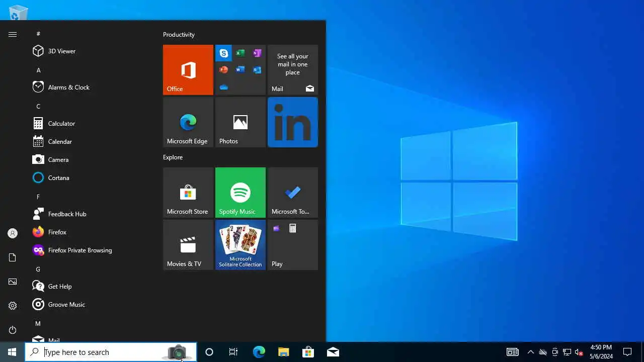Show hidden system tray icons

pyautogui.click(x=530, y=352)
